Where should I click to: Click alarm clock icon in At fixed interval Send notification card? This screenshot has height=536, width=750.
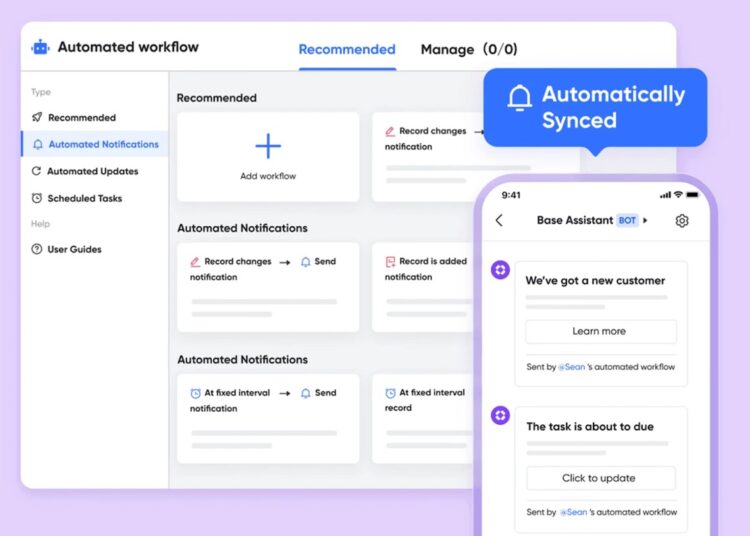tap(195, 393)
